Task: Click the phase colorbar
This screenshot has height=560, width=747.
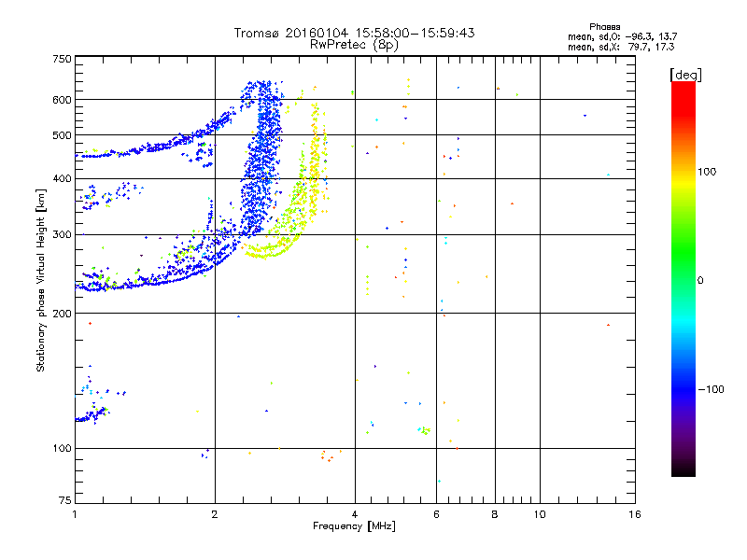Action: pyautogui.click(x=684, y=278)
